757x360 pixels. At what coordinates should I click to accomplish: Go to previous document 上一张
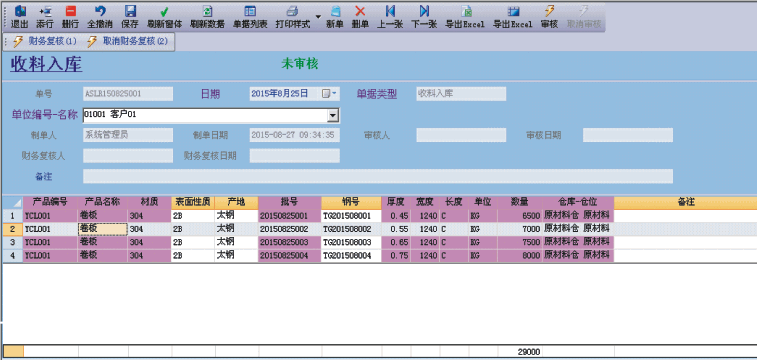tap(390, 16)
